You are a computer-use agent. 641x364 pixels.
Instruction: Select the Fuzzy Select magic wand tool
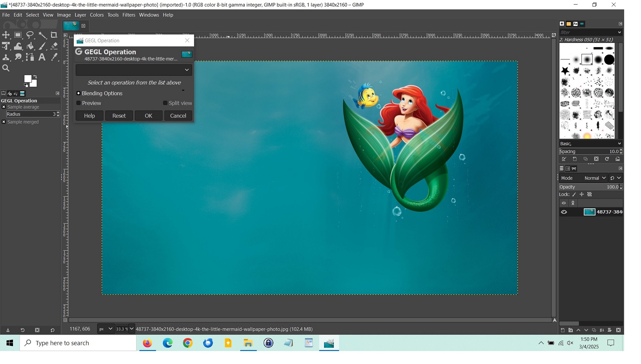pyautogui.click(x=42, y=35)
